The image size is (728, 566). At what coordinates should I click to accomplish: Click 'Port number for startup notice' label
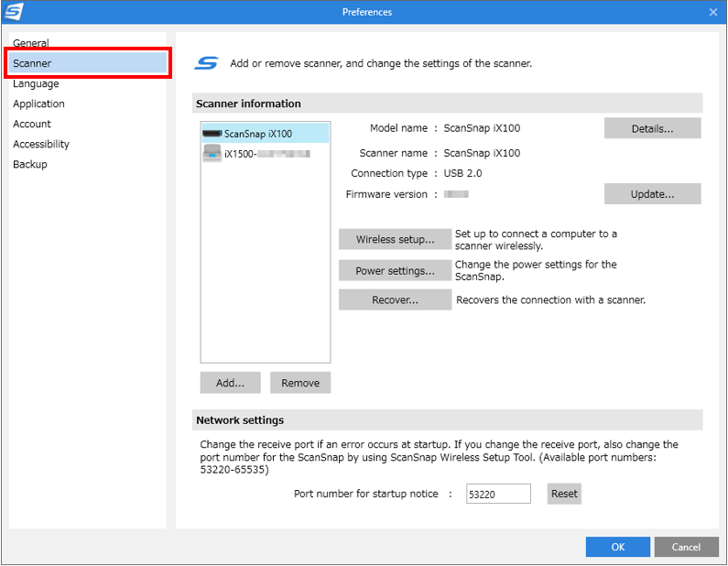pyautogui.click(x=366, y=494)
